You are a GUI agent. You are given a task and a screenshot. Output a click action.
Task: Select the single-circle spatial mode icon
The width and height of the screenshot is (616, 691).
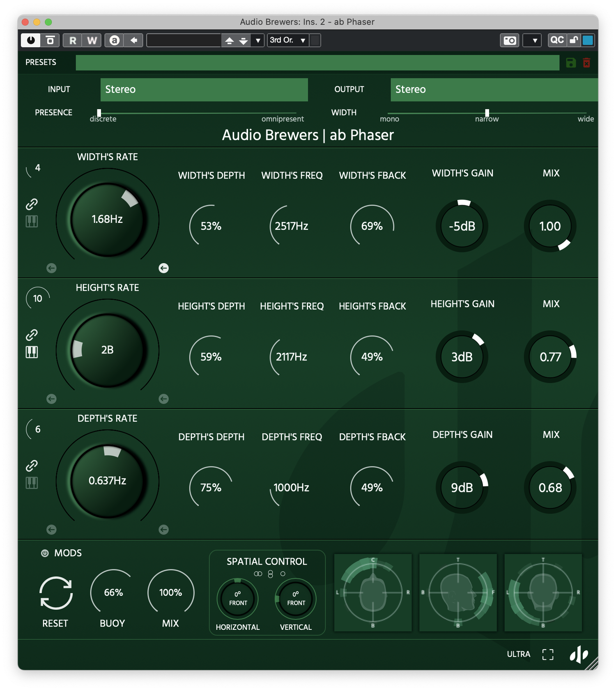click(283, 574)
